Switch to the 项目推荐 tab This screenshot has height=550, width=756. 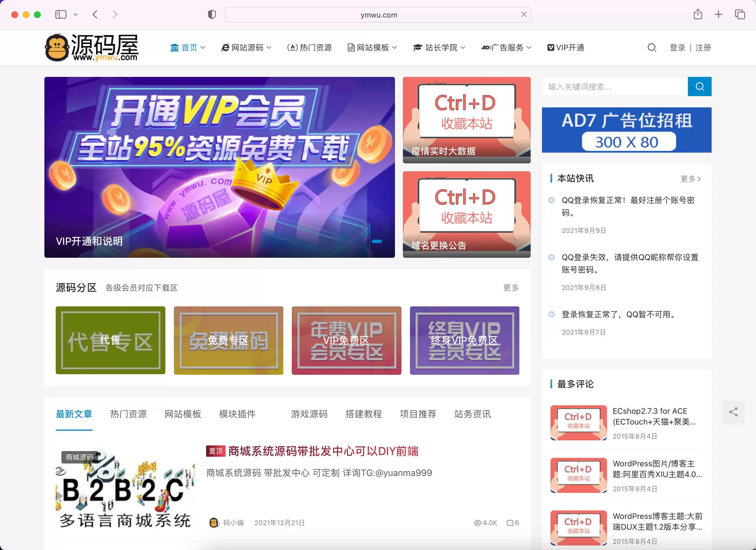click(418, 414)
